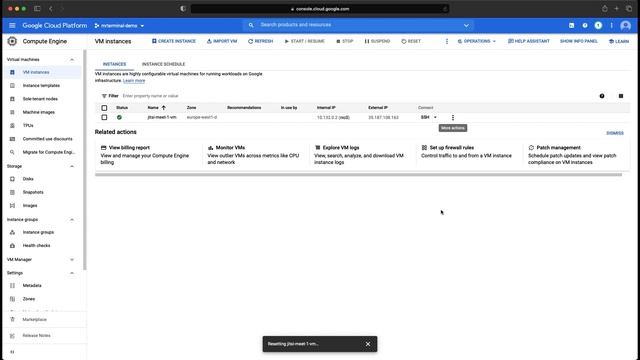Sort by the Name column header
The height and width of the screenshot is (360, 640).
tap(156, 108)
